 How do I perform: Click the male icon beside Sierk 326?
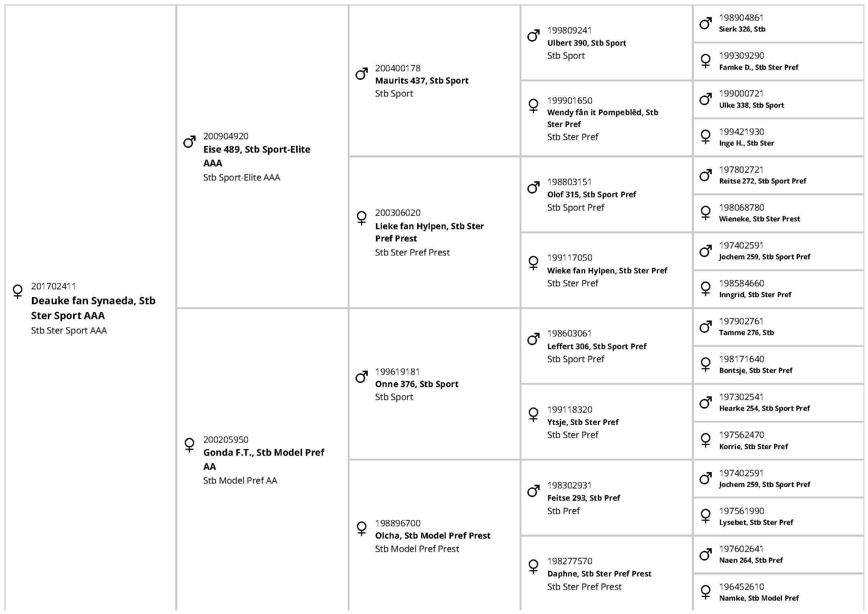click(x=705, y=23)
